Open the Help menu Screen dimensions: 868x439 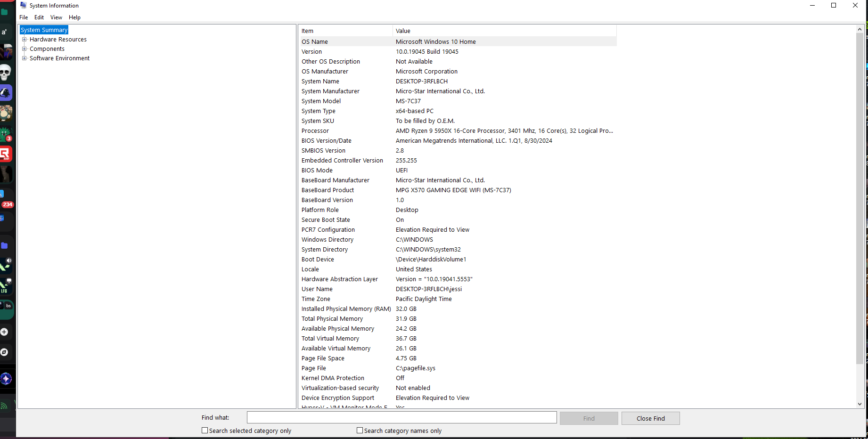[74, 17]
